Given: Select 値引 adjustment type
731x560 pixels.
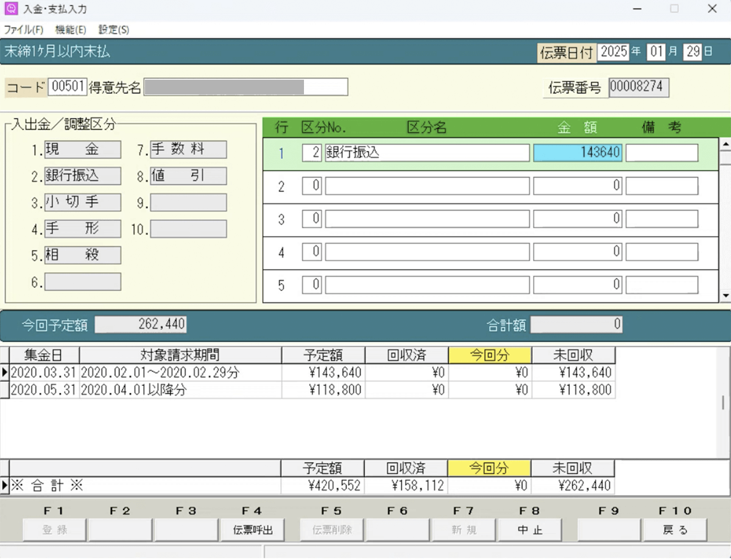Looking at the screenshot, I should 188,176.
